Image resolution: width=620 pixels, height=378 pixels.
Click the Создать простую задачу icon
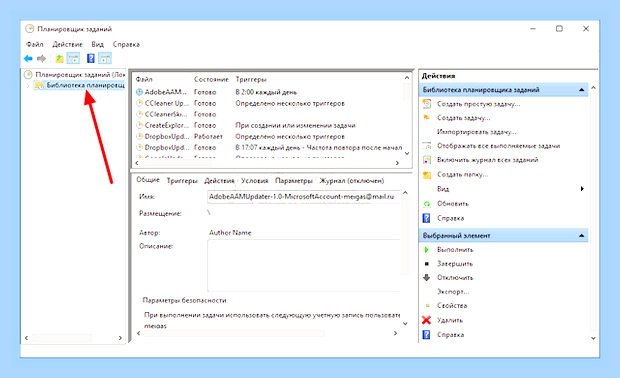427,104
